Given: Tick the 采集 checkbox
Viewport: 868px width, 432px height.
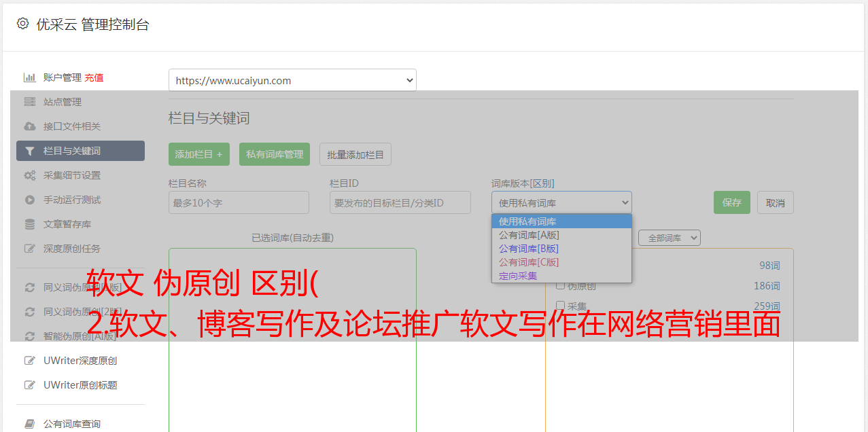Looking at the screenshot, I should coord(561,306).
